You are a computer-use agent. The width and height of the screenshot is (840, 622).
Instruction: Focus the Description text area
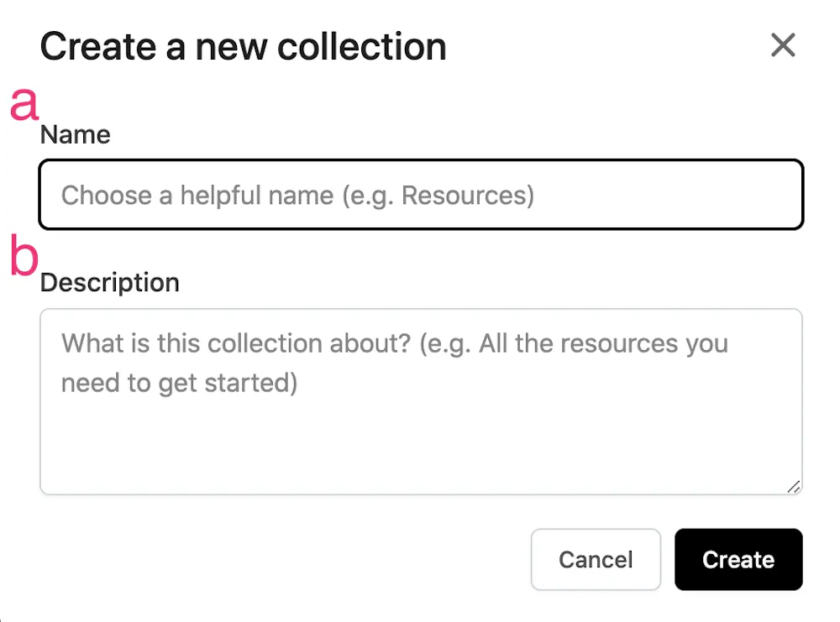(x=420, y=400)
